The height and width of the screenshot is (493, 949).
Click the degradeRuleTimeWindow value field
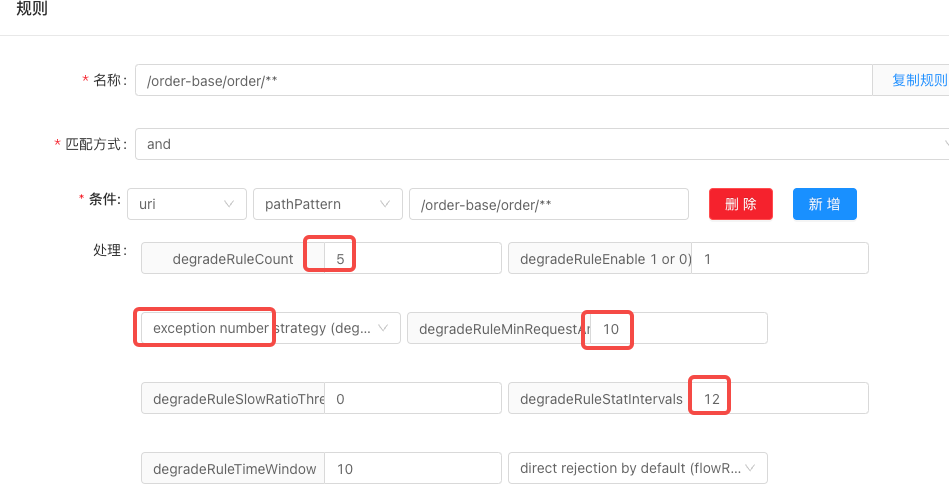(413, 468)
